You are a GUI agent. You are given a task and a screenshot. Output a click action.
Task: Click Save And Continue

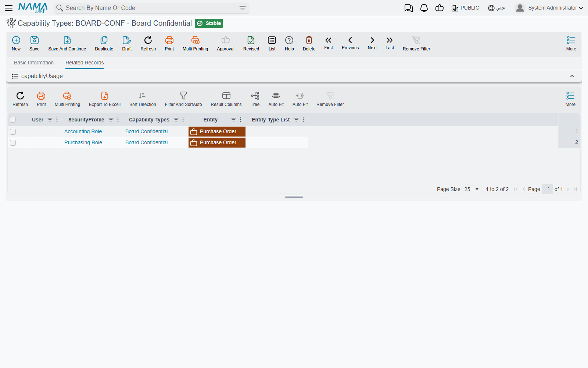coord(67,43)
